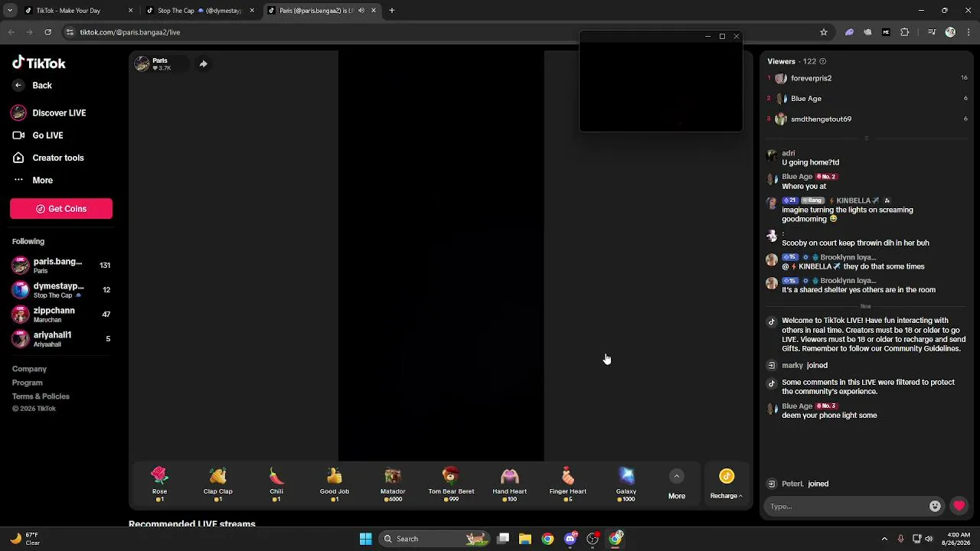
Task: Click the Get Coins button
Action: point(61,209)
